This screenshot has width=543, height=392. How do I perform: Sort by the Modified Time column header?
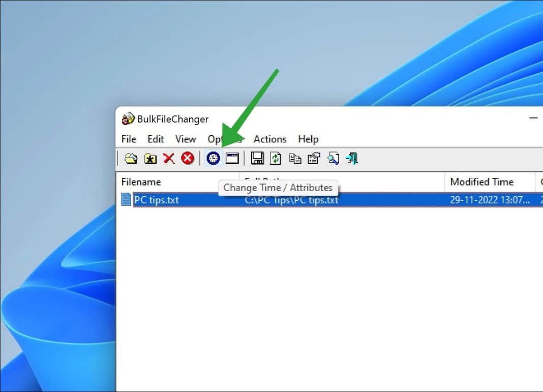click(490, 182)
